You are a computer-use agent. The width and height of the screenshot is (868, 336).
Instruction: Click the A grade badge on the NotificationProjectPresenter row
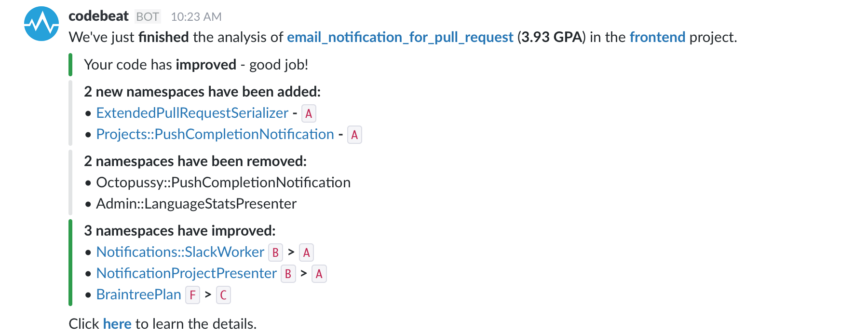click(319, 274)
